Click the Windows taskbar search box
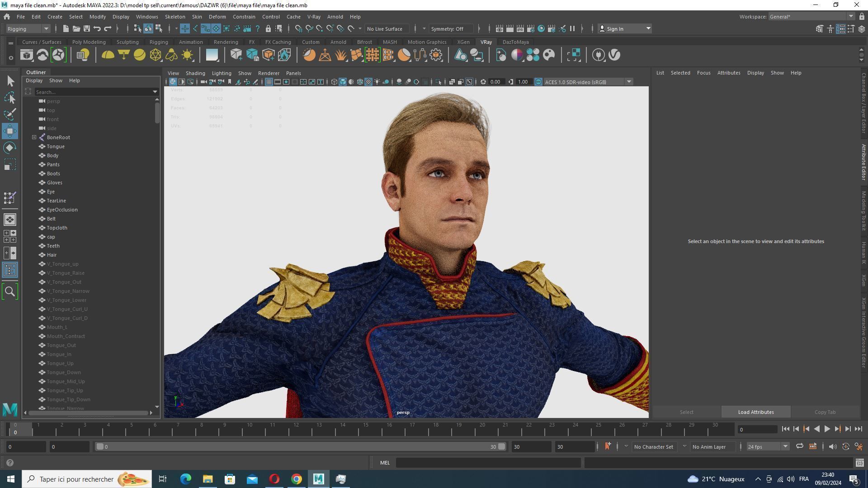This screenshot has width=868, height=488. click(x=87, y=479)
